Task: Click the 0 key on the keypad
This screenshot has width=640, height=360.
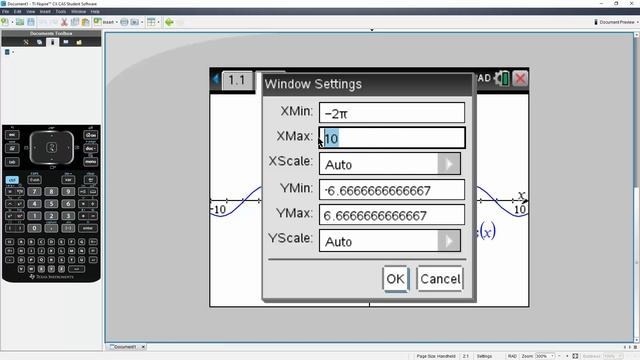Action: pos(34,228)
